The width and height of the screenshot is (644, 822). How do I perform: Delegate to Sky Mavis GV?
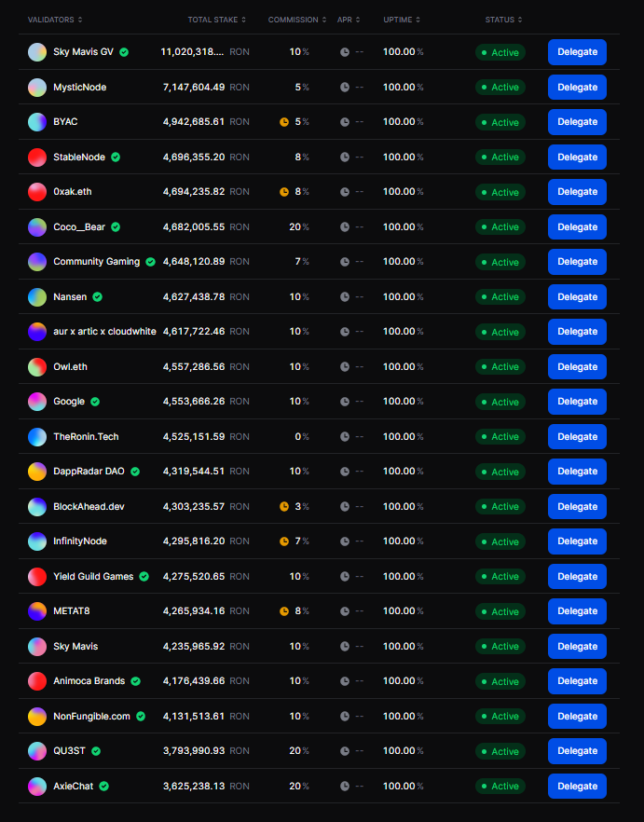[x=577, y=52]
